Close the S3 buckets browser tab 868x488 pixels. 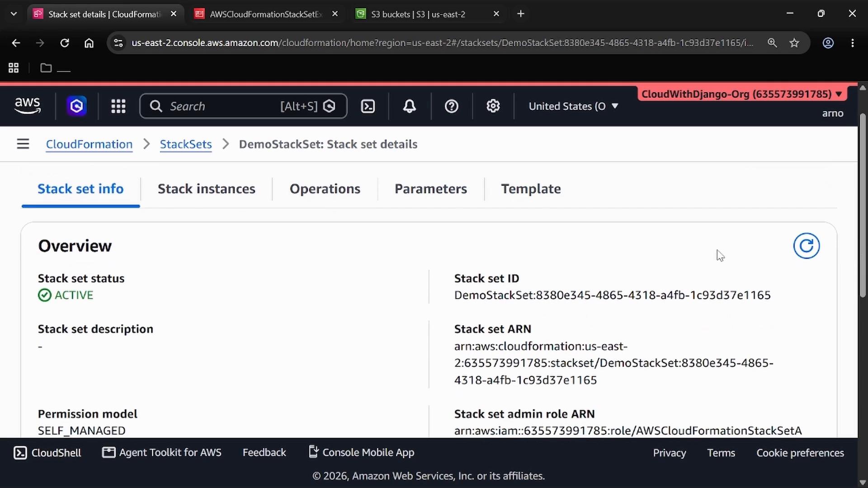pyautogui.click(x=496, y=14)
